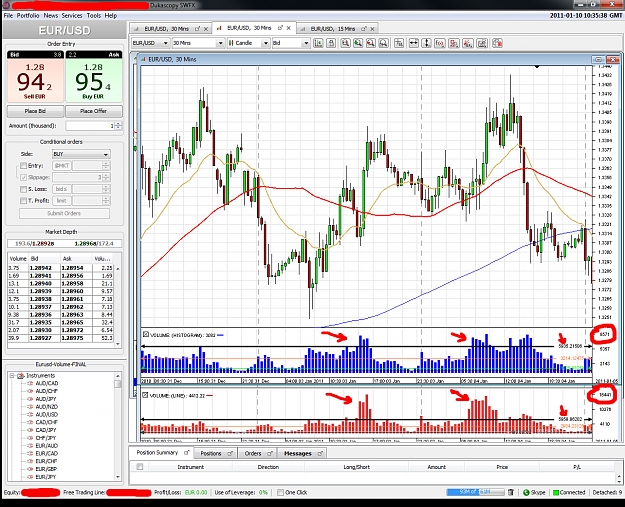Image resolution: width=625 pixels, height=507 pixels.
Task: Undock the first EUR/USD 30 Mins tab
Action: click(197, 29)
